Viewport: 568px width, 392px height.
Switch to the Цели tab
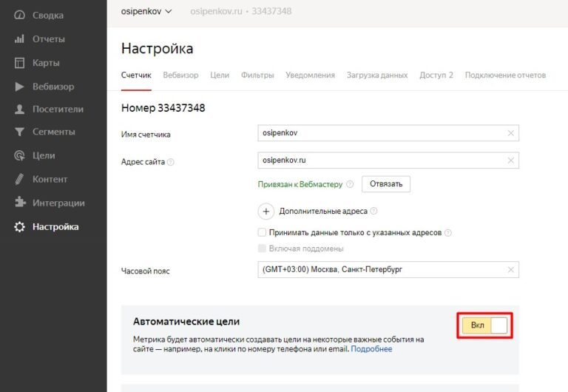pos(220,75)
